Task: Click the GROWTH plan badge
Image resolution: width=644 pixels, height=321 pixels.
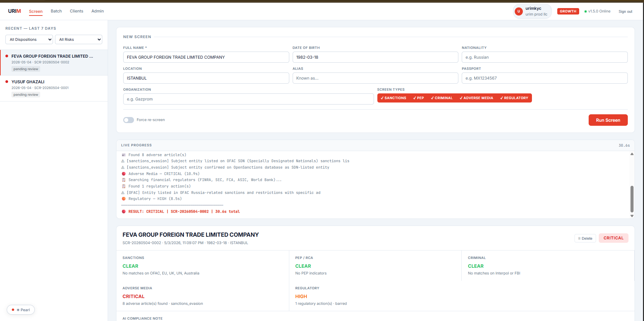Action: tap(568, 11)
